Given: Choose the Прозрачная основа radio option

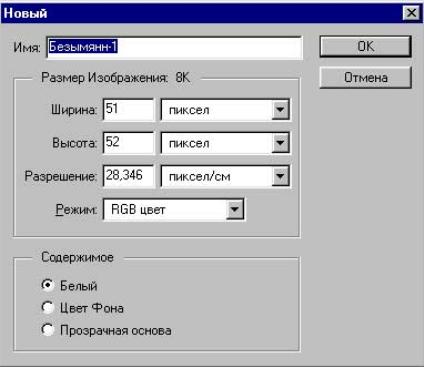Looking at the screenshot, I should [48, 330].
